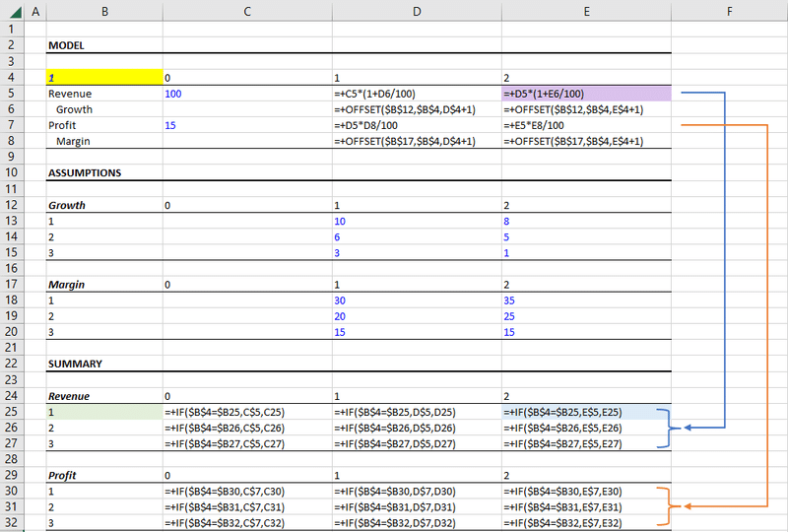Click the italic Profit header in row 29
The height and width of the screenshot is (532, 788).
(x=62, y=476)
